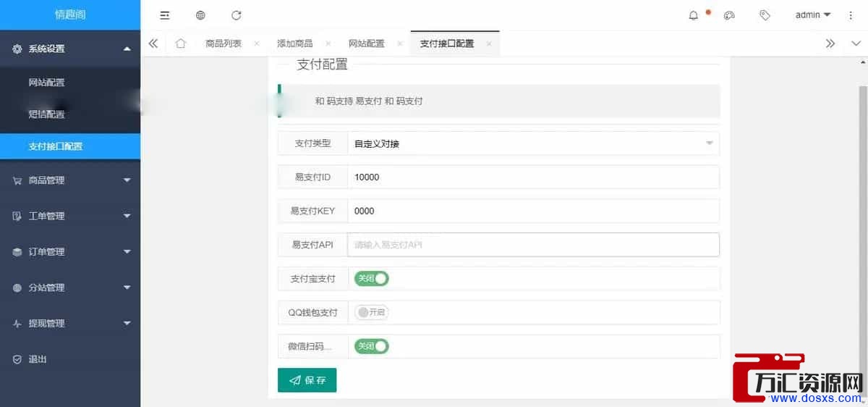Switch to the 网站配置 tab
Image resolution: width=868 pixels, height=407 pixels.
366,43
